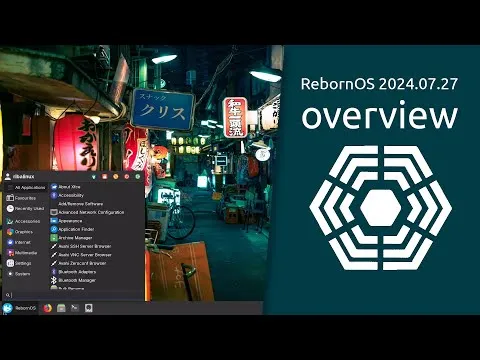Show Recently Used applications

click(25, 209)
